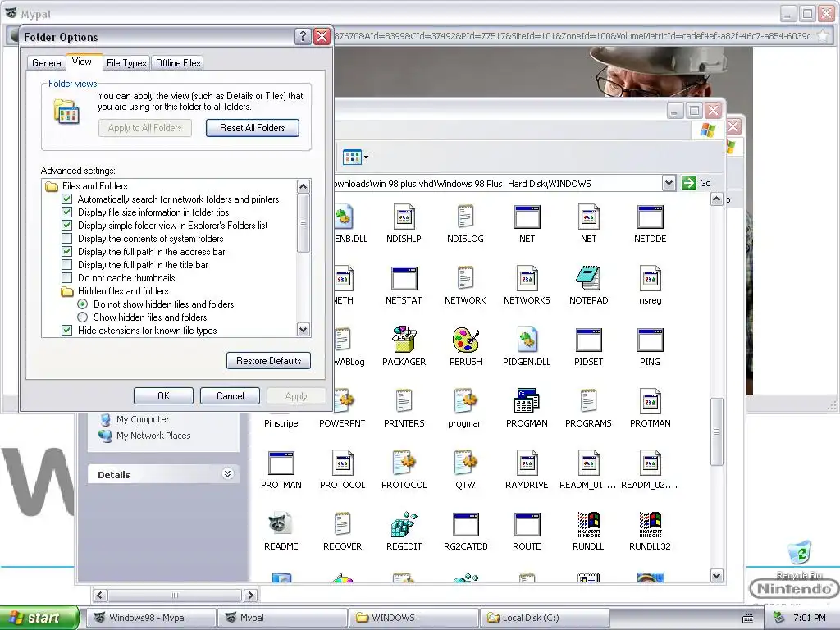Click the Explorer file list up arrow
This screenshot has width=840, height=630.
point(717,199)
